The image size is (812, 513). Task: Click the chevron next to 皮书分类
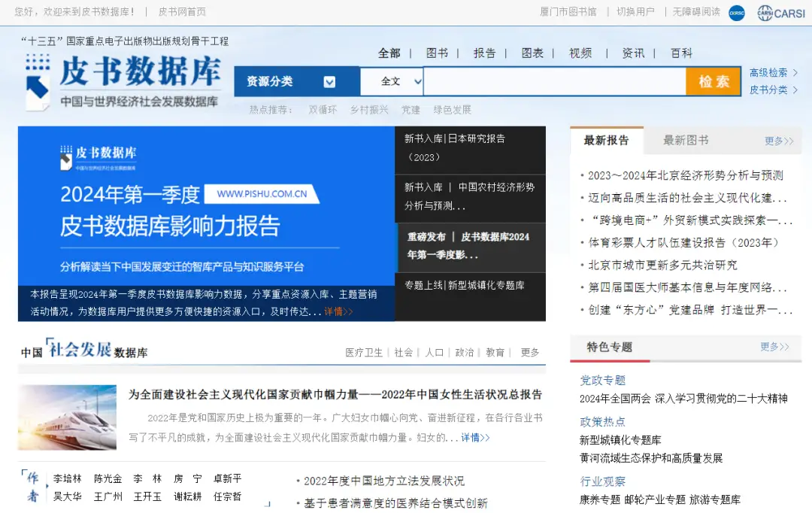click(795, 90)
